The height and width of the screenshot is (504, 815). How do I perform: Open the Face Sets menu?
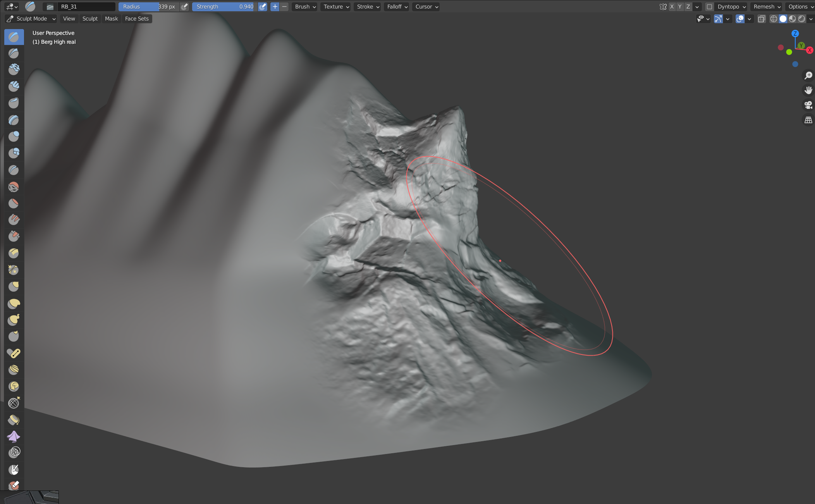137,19
